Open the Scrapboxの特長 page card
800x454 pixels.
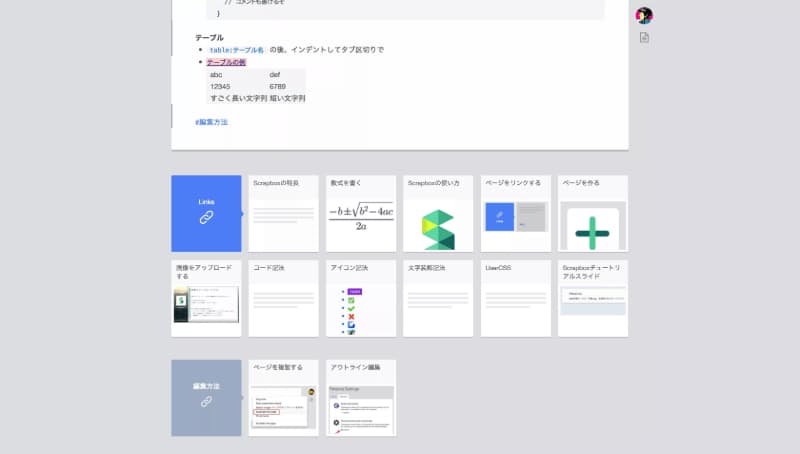coord(283,213)
